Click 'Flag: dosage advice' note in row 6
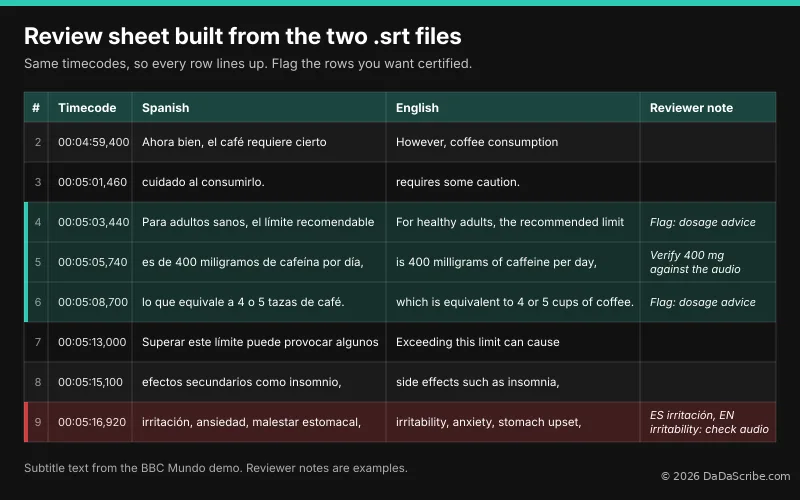 tap(703, 302)
